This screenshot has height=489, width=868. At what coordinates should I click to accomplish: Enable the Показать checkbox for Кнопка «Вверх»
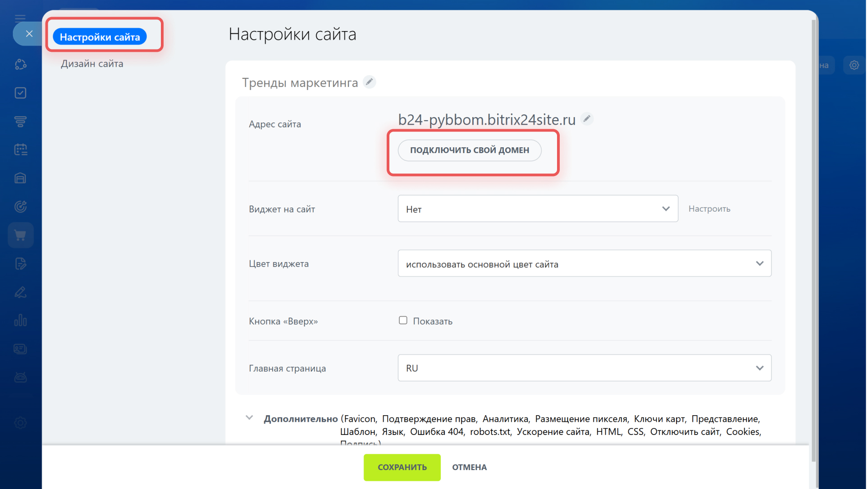coord(403,320)
